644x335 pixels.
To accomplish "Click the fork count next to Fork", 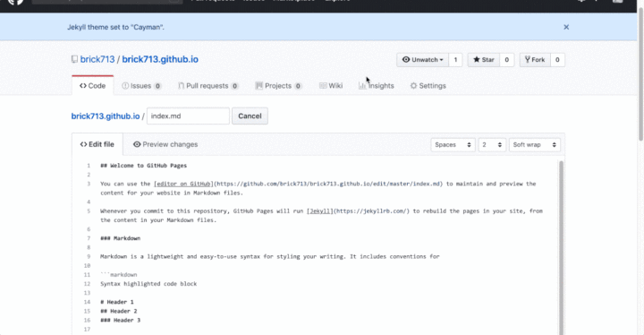I will (557, 60).
